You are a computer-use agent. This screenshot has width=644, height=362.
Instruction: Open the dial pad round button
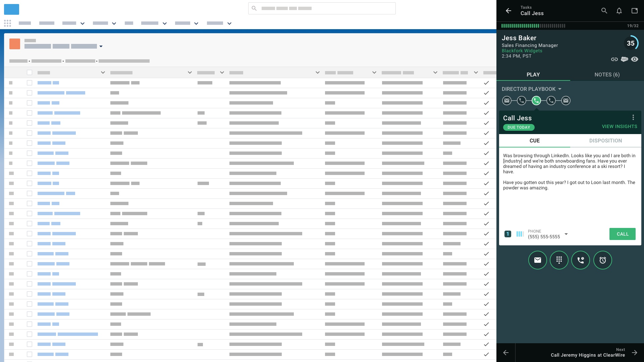click(x=559, y=260)
